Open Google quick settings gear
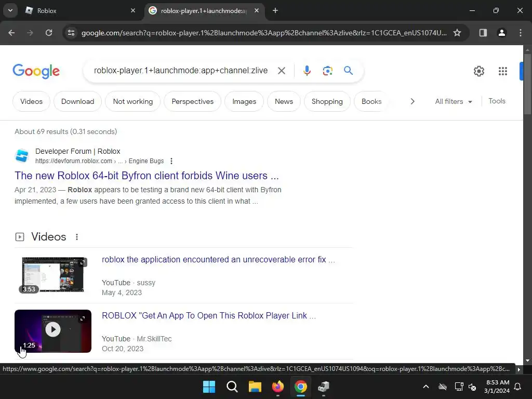 pyautogui.click(x=478, y=71)
